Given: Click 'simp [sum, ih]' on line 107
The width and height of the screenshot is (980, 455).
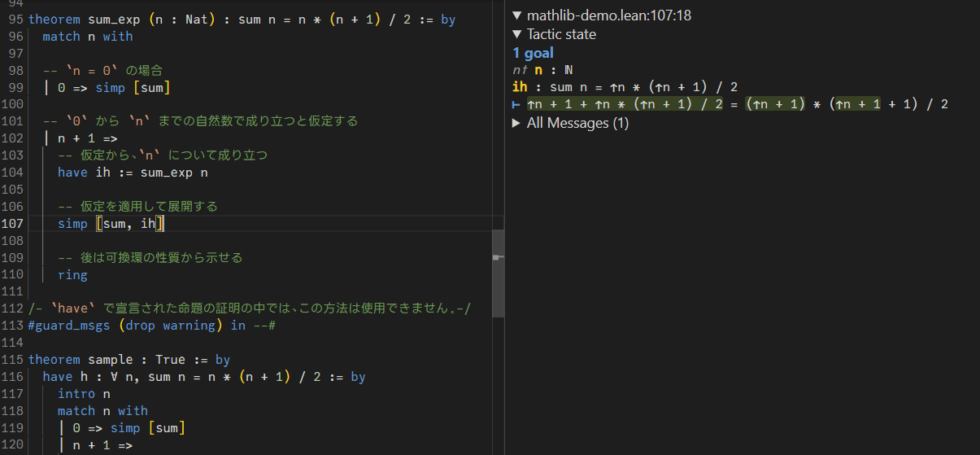Looking at the screenshot, I should tap(111, 224).
